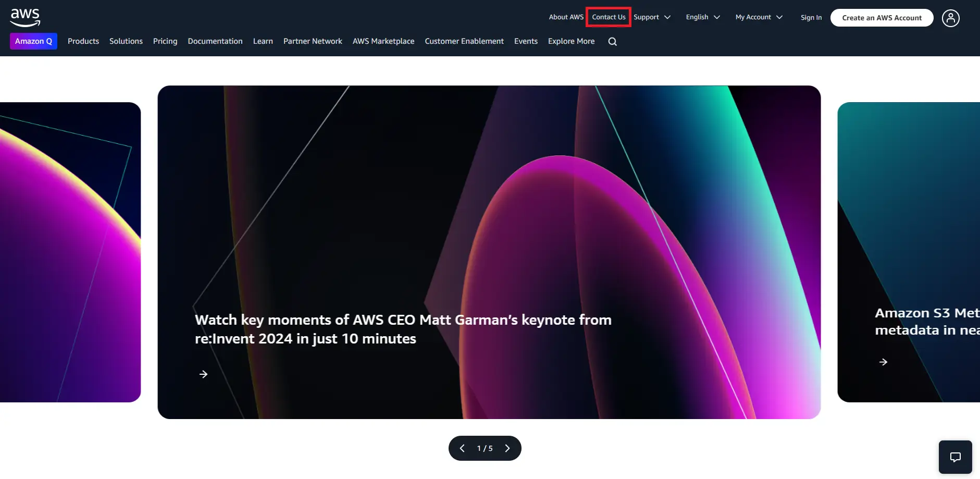Go to next carousel slide
The height and width of the screenshot is (479, 980).
point(507,448)
